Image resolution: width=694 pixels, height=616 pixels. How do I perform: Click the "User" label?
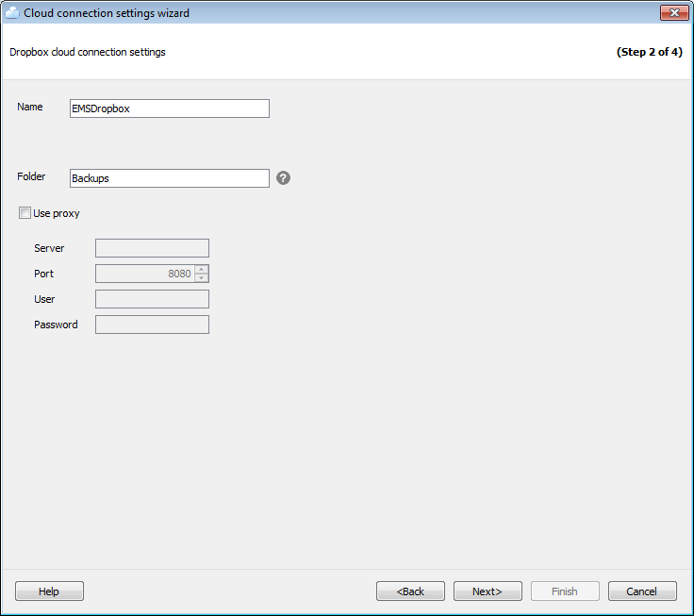pyautogui.click(x=44, y=299)
